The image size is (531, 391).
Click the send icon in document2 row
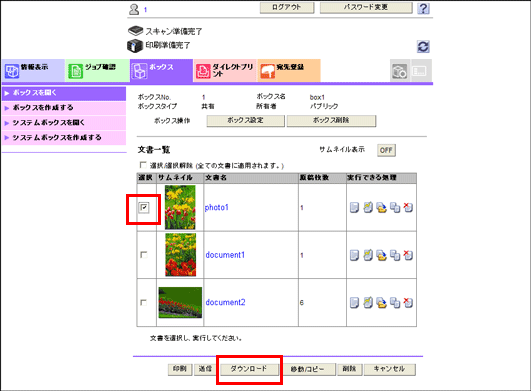368,302
